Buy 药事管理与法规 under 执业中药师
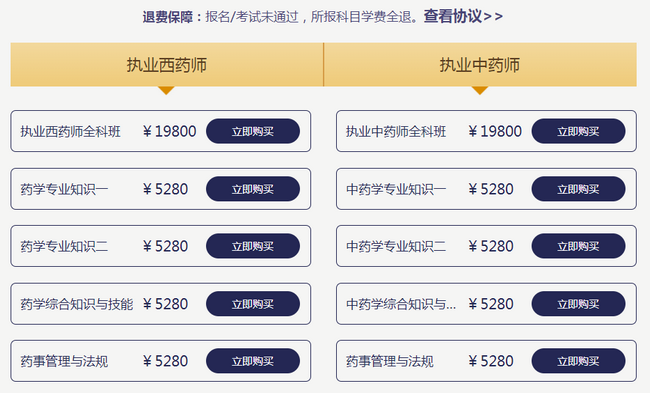Screen dimensions: 650x393 click(578, 361)
